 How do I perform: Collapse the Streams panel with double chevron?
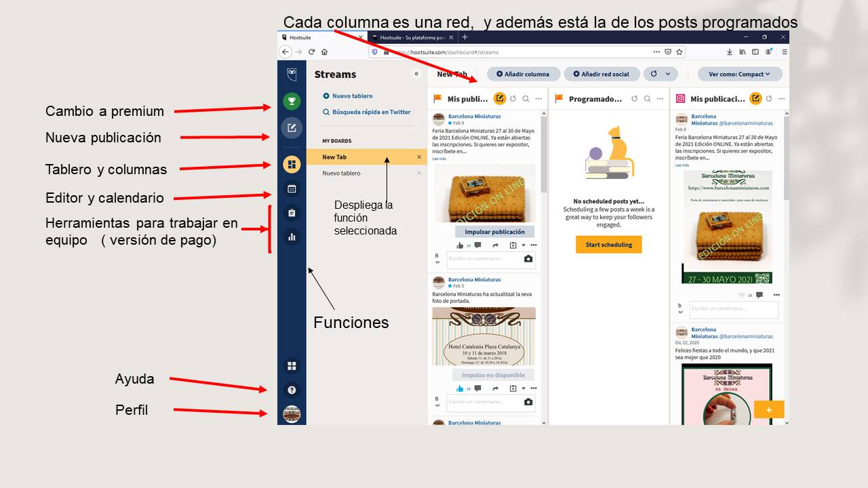[416, 74]
